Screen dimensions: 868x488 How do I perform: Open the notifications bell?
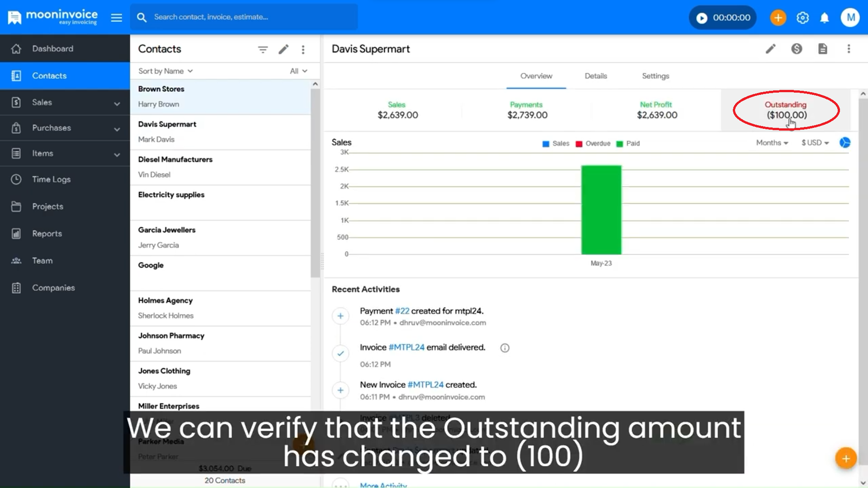(825, 18)
